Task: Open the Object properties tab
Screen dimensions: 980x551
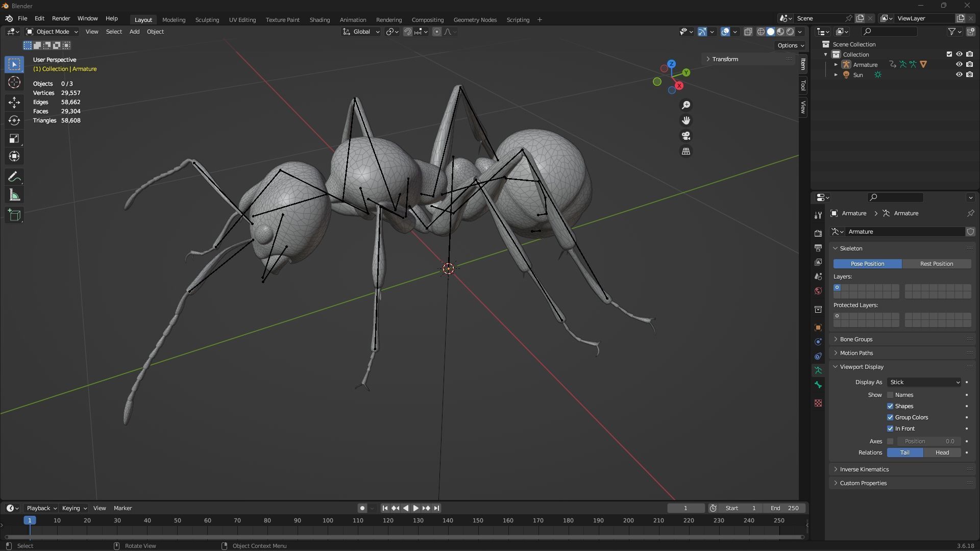Action: (818, 328)
